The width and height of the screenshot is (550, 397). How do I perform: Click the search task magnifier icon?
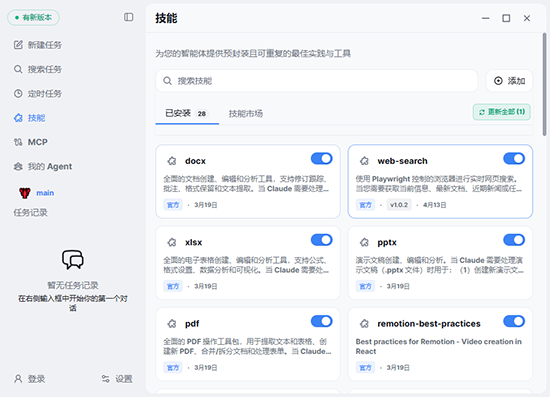(x=18, y=69)
